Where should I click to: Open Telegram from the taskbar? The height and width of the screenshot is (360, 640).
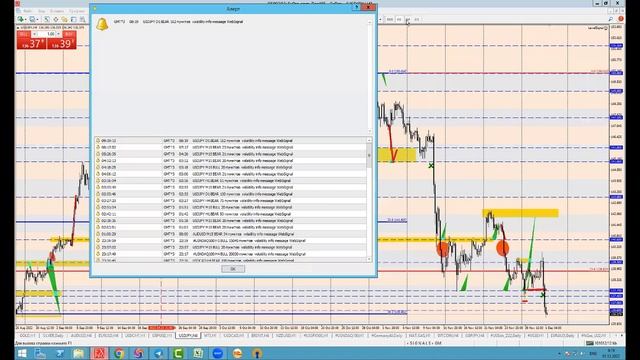(158, 353)
